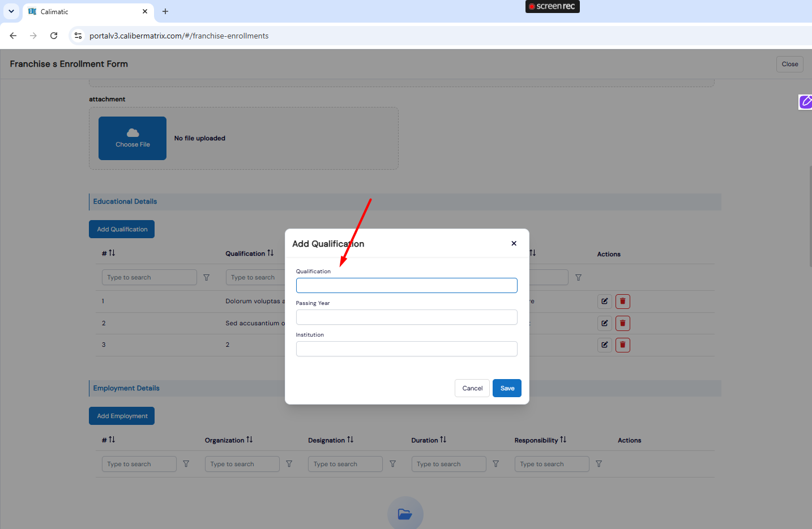
Task: Delete qualification row 3
Action: click(623, 345)
